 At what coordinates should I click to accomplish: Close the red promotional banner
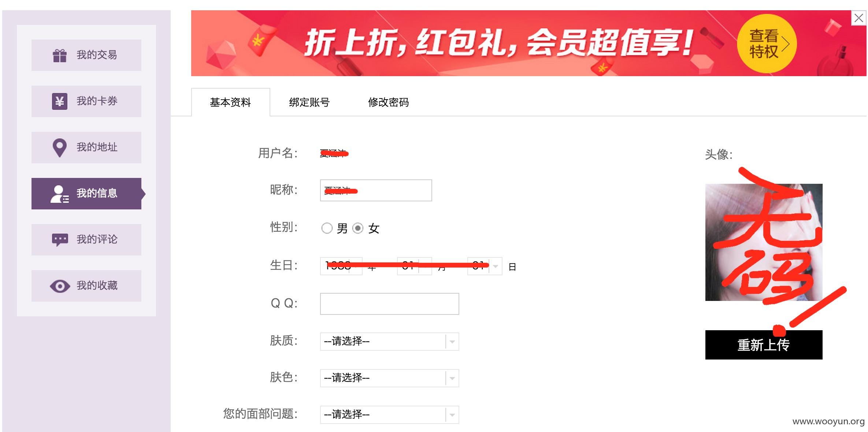859,18
